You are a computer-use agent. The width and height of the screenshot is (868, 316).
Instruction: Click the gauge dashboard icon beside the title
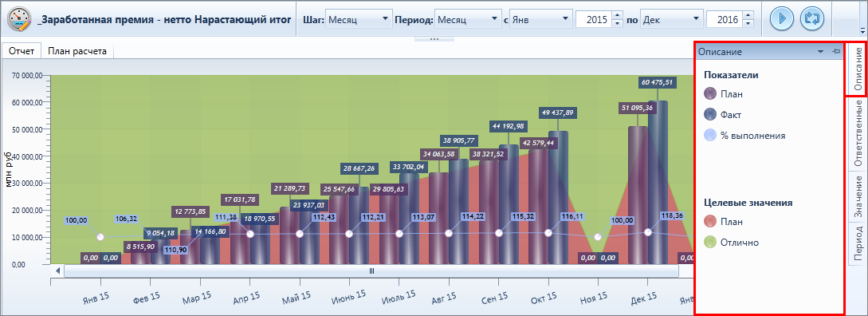point(19,18)
